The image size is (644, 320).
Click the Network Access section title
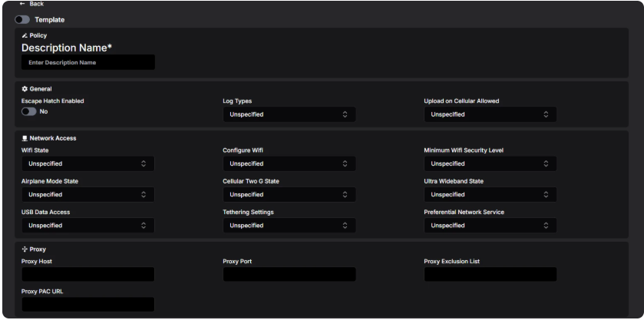(x=53, y=138)
